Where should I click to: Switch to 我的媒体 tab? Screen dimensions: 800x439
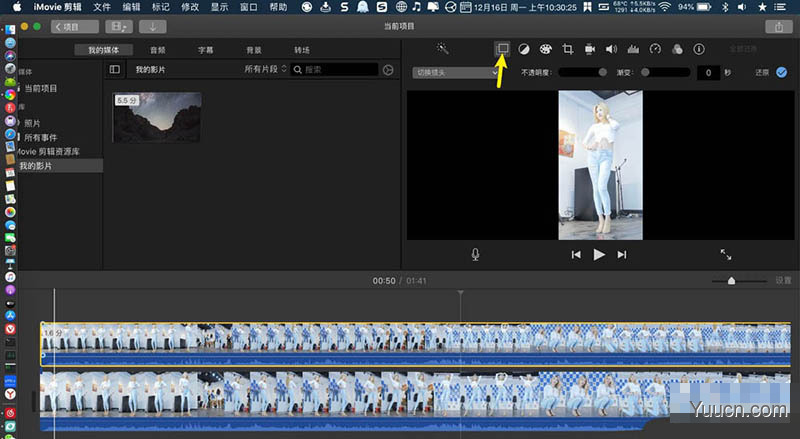(104, 50)
